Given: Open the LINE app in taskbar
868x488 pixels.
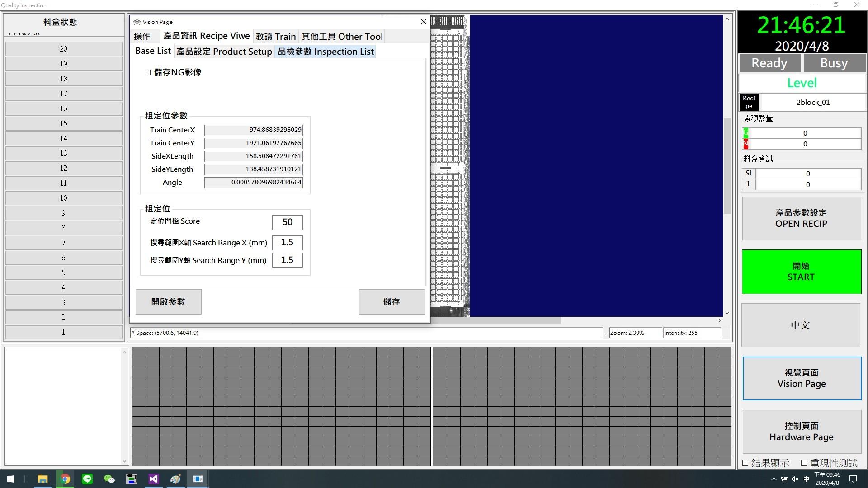Looking at the screenshot, I should click(x=87, y=479).
